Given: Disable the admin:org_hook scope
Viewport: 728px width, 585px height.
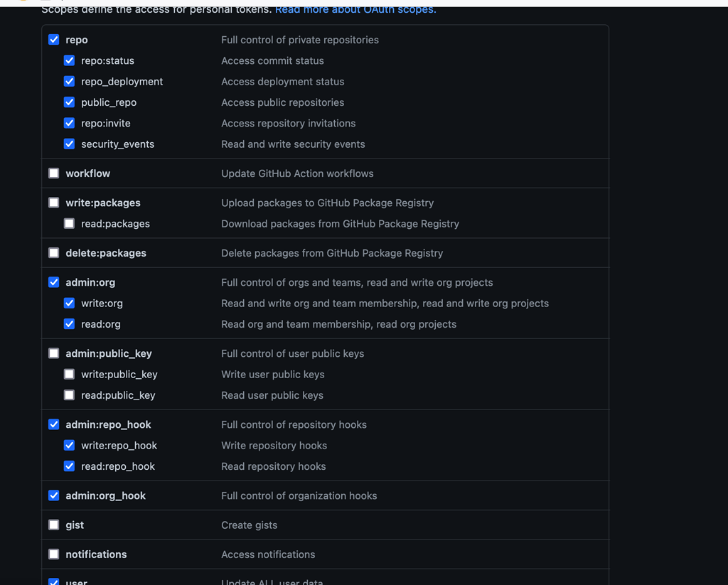Looking at the screenshot, I should [53, 495].
